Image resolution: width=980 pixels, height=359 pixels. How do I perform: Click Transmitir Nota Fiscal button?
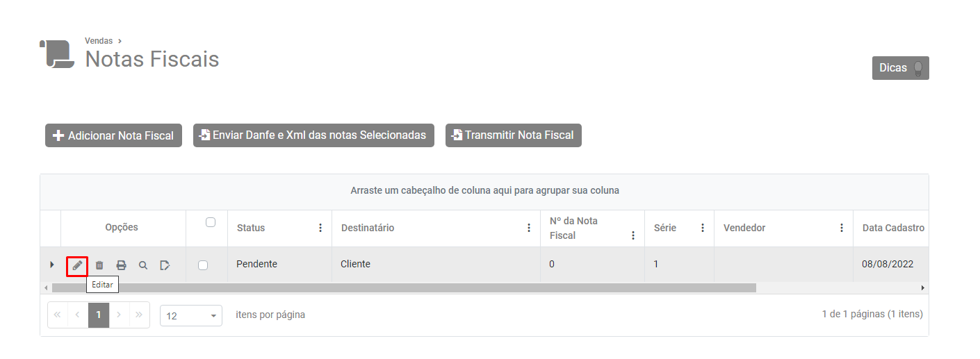[x=513, y=135]
